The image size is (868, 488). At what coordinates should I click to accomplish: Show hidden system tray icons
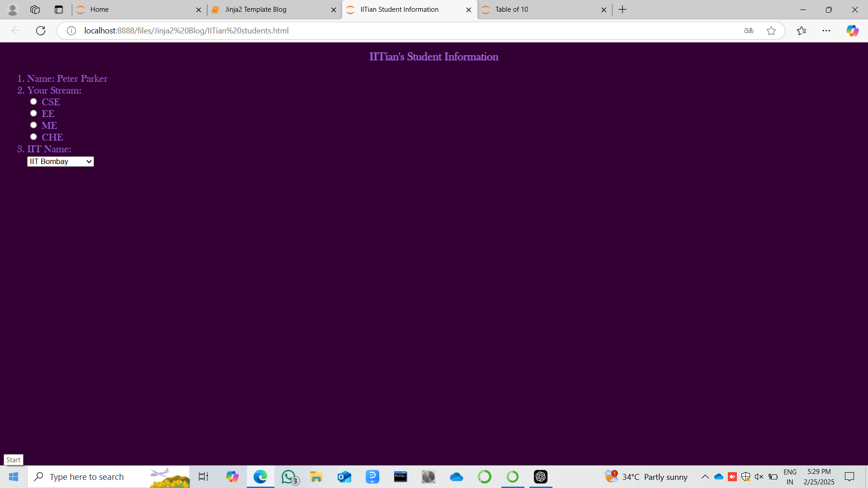(x=705, y=477)
